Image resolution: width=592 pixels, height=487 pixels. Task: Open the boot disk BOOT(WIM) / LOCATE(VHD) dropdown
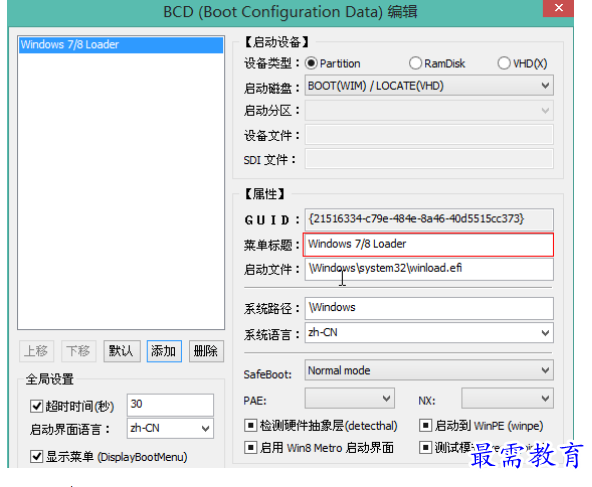pos(429,86)
